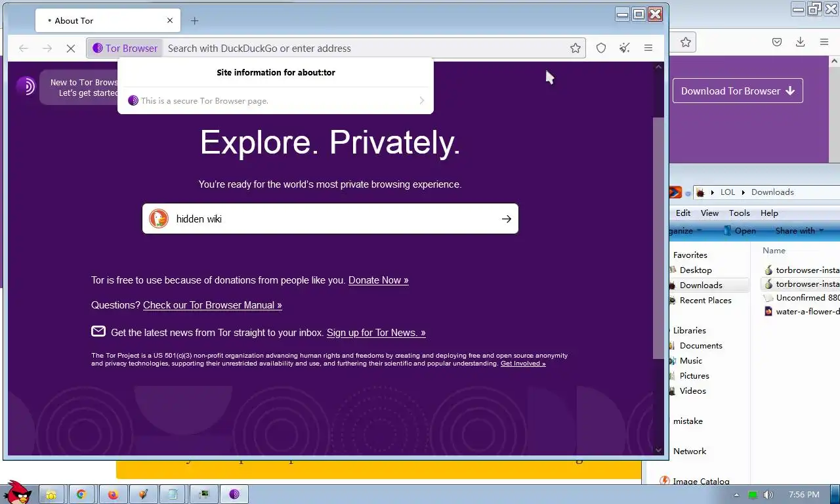840x504 pixels.
Task: Open the folder icon on the taskbar
Action: point(51,494)
